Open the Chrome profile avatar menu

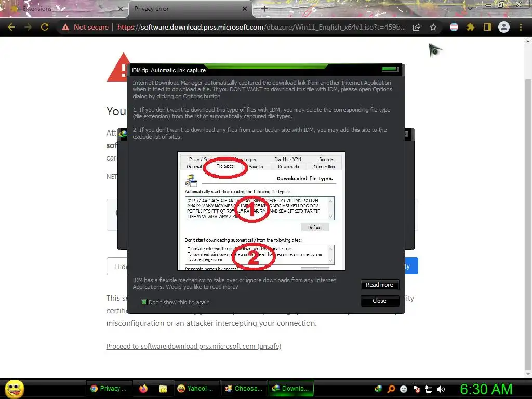pyautogui.click(x=504, y=27)
